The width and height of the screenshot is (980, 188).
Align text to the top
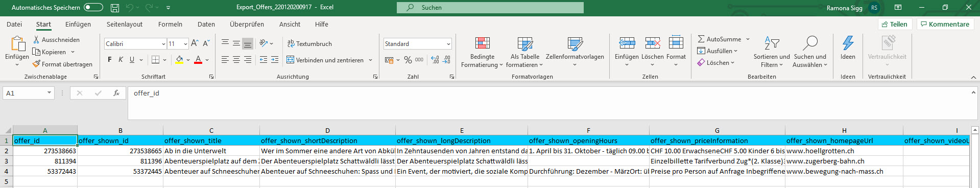point(225,43)
